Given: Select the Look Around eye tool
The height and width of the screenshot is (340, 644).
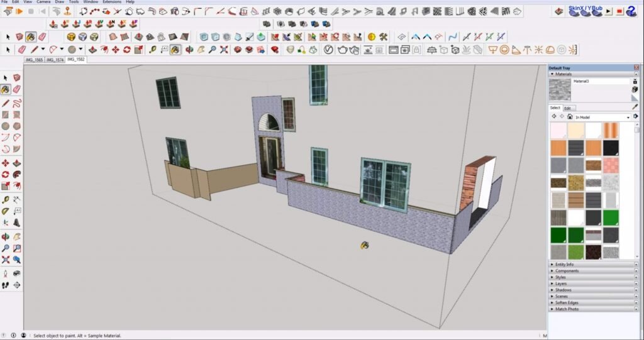Looking at the screenshot, I should tap(17, 273).
